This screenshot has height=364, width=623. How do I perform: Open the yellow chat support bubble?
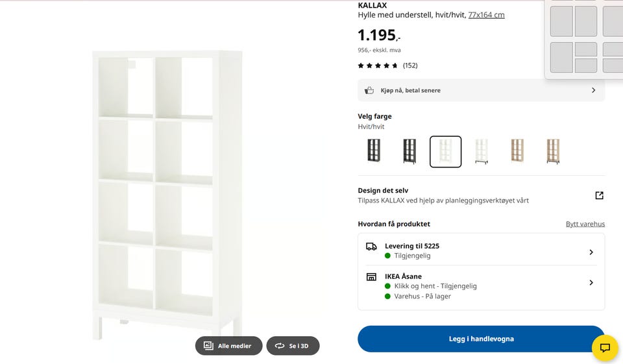coord(605,348)
